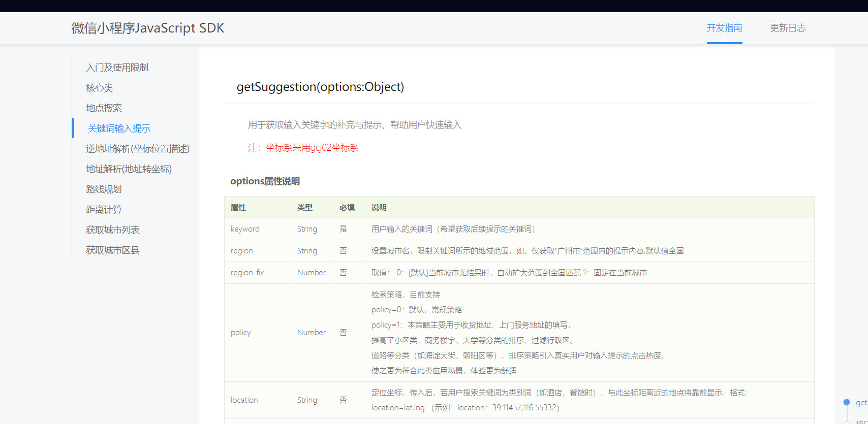Open 入门及使用限制 in sidebar

pos(117,68)
